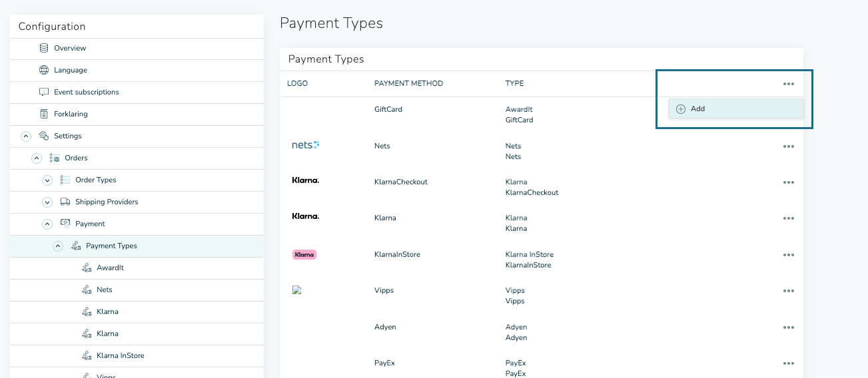Open the three-dots menu in table header
This screenshot has height=378, width=868.
point(789,84)
